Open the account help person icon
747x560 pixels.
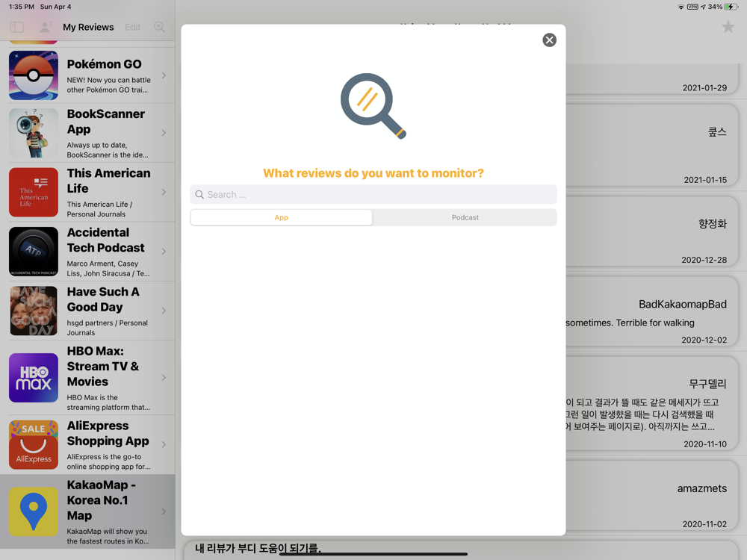pos(46,27)
